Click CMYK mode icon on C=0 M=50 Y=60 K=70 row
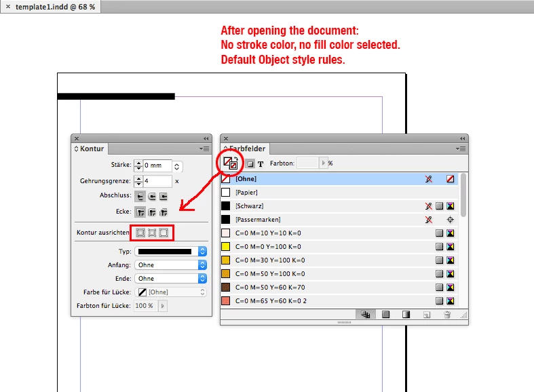Image resolution: width=534 pixels, height=392 pixels. (451, 288)
